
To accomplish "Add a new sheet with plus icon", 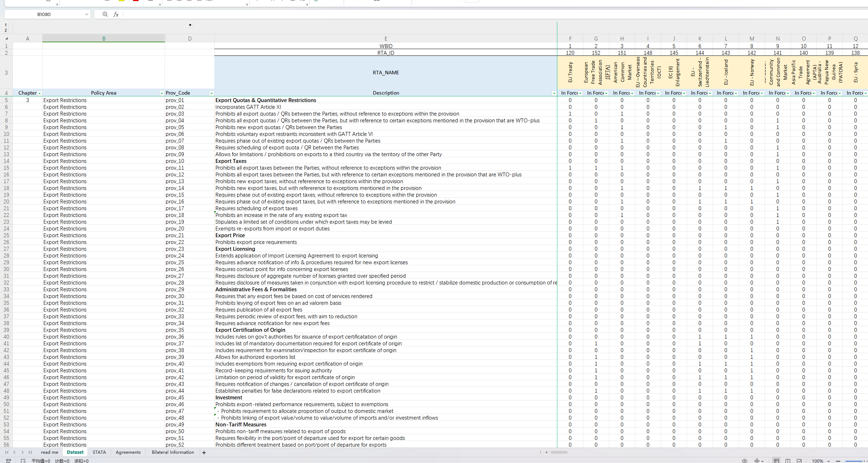I will [x=204, y=453].
